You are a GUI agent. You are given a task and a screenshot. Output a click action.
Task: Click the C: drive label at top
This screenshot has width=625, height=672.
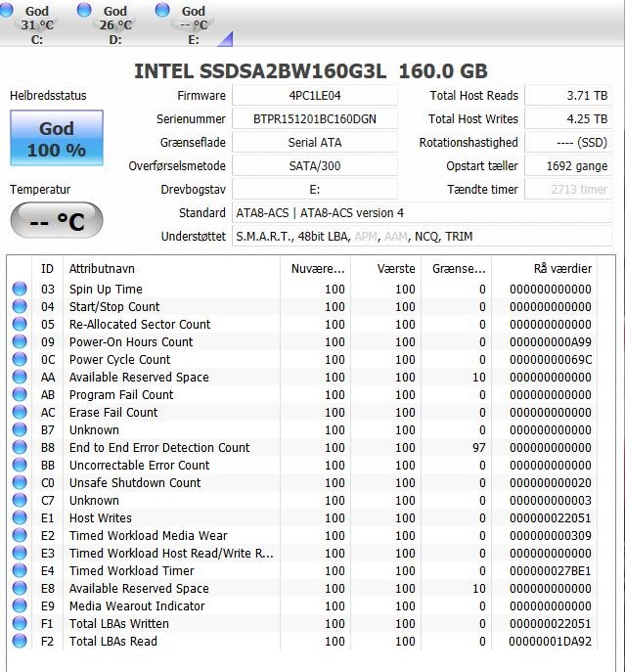pyautogui.click(x=37, y=40)
